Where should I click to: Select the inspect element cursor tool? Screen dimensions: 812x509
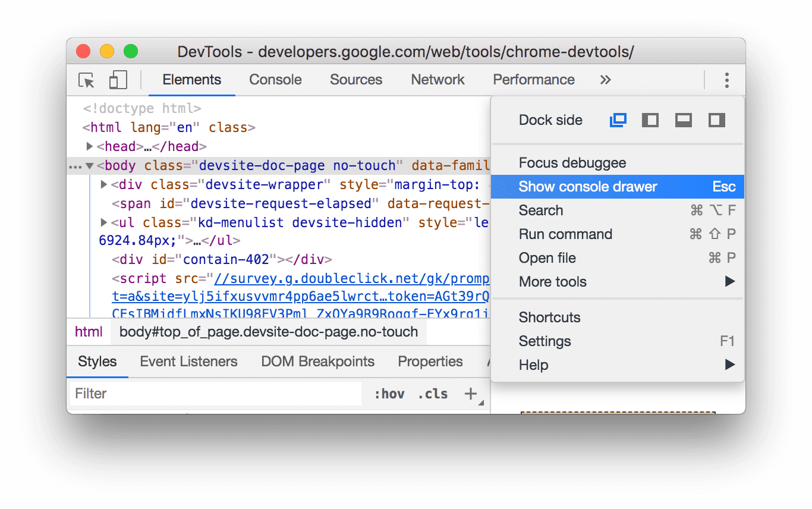(86, 80)
